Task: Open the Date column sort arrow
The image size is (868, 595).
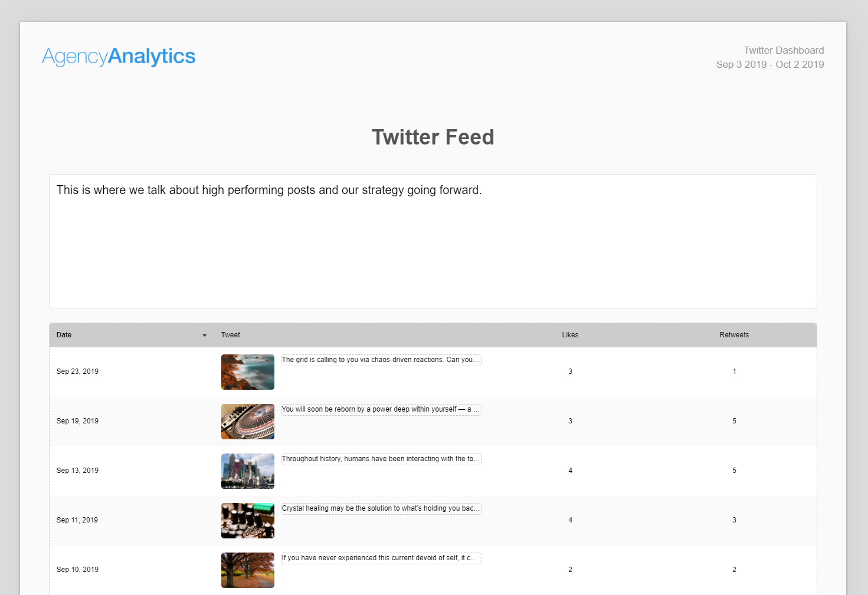Action: click(x=205, y=336)
